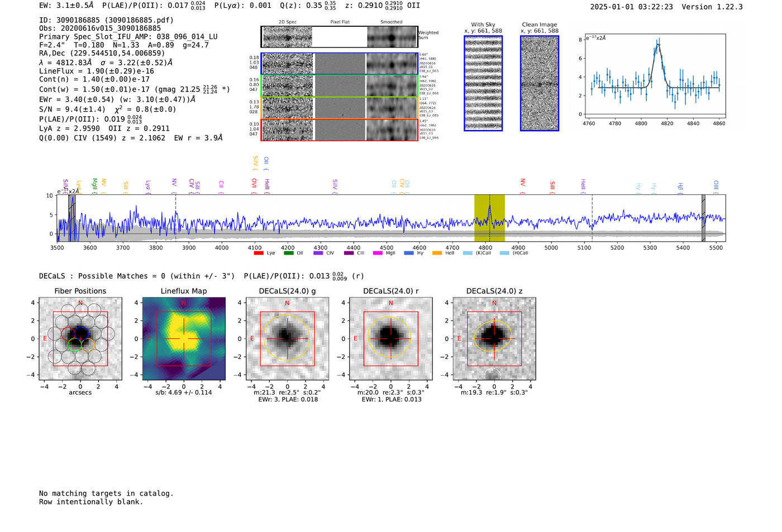Screen dimensions: 782x532
Task: Open the Fiber Positions plot
Action: point(80,338)
